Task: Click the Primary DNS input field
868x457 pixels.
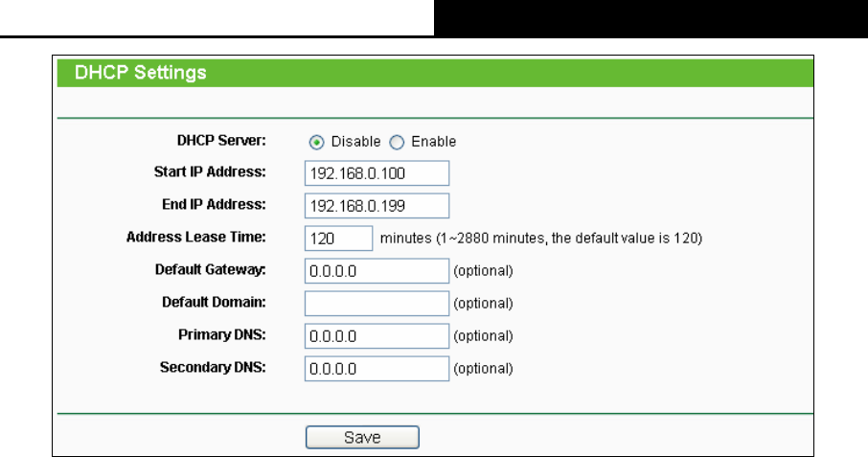Action: (x=377, y=336)
